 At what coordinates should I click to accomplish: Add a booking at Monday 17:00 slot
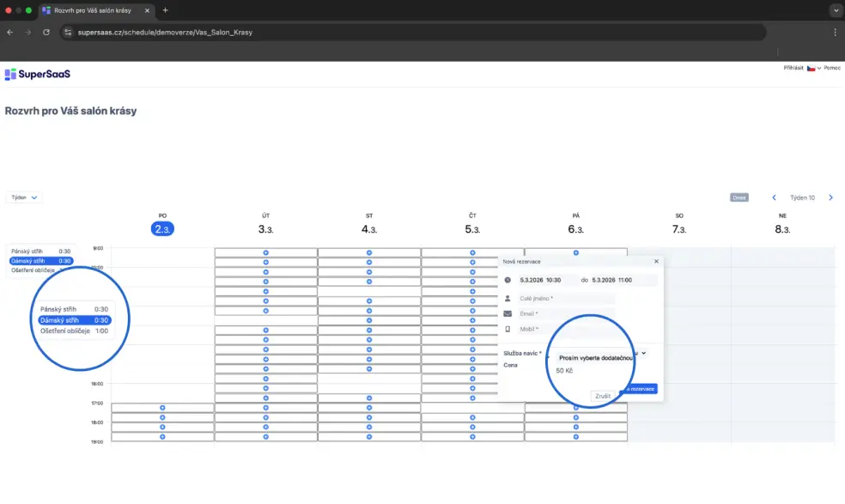click(162, 408)
